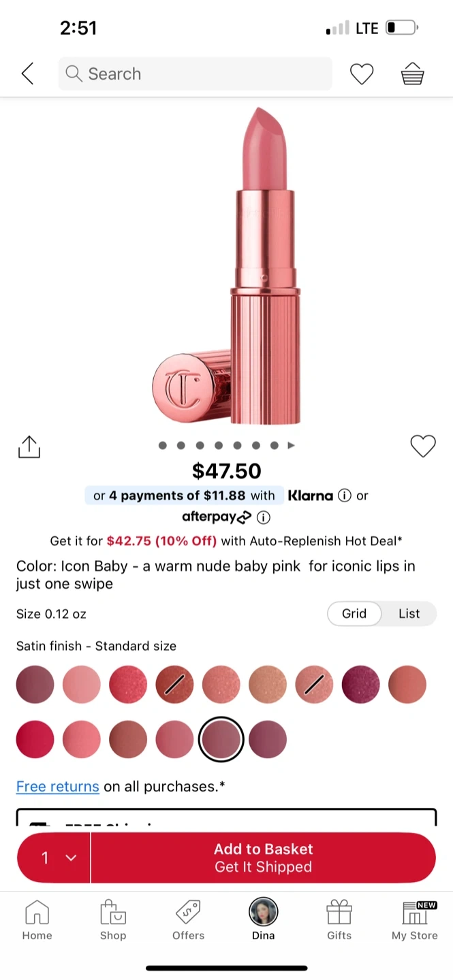The width and height of the screenshot is (453, 980).
Task: Go to Home tab
Action: tap(37, 920)
